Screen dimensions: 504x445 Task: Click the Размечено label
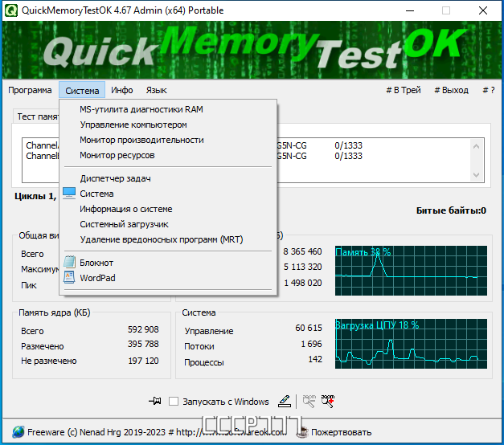click(43, 346)
